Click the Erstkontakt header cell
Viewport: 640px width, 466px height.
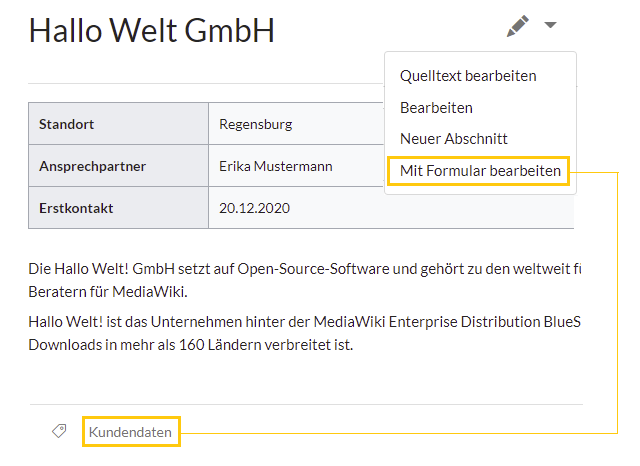(118, 208)
